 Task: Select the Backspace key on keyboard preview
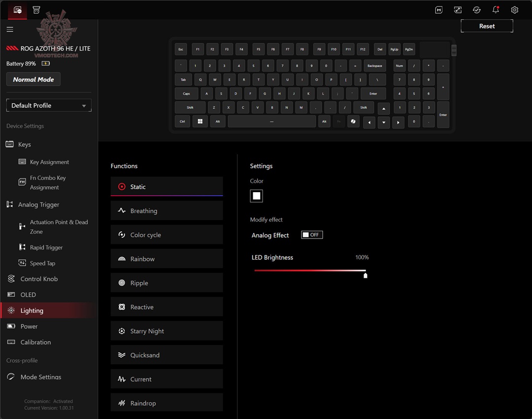374,66
